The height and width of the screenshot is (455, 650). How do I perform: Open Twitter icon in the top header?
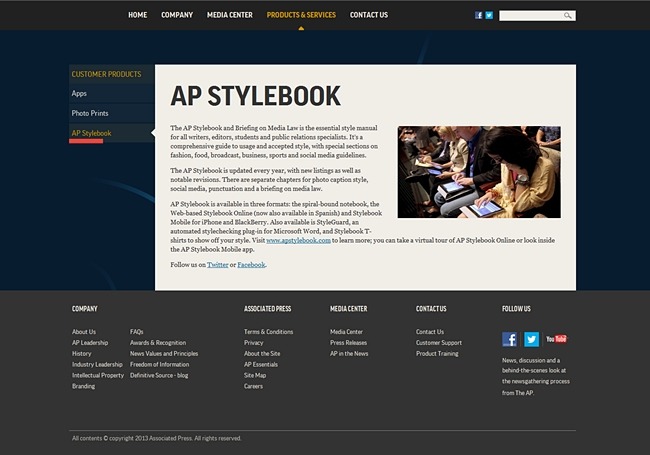pyautogui.click(x=489, y=15)
